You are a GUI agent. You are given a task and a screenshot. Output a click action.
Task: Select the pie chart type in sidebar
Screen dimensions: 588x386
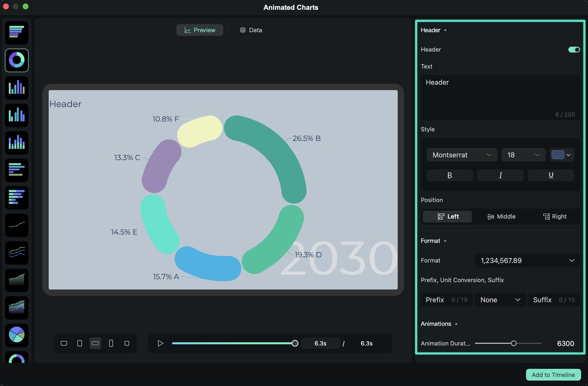pyautogui.click(x=16, y=335)
